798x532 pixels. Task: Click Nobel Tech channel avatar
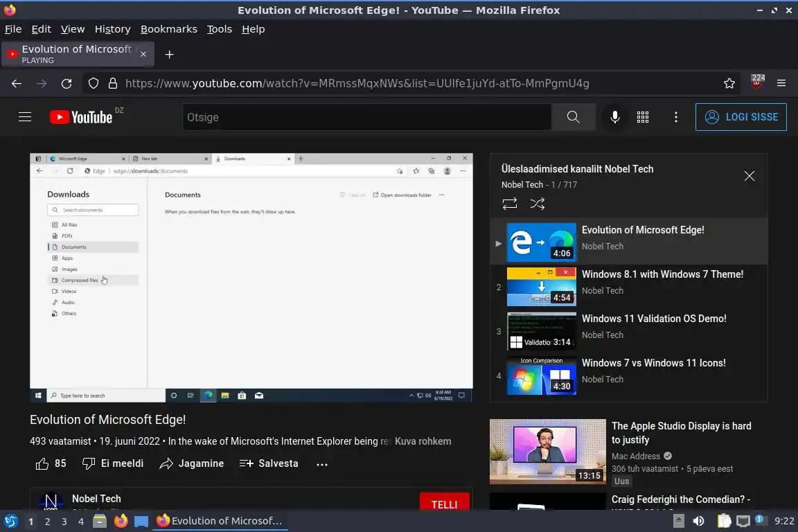tap(51, 502)
